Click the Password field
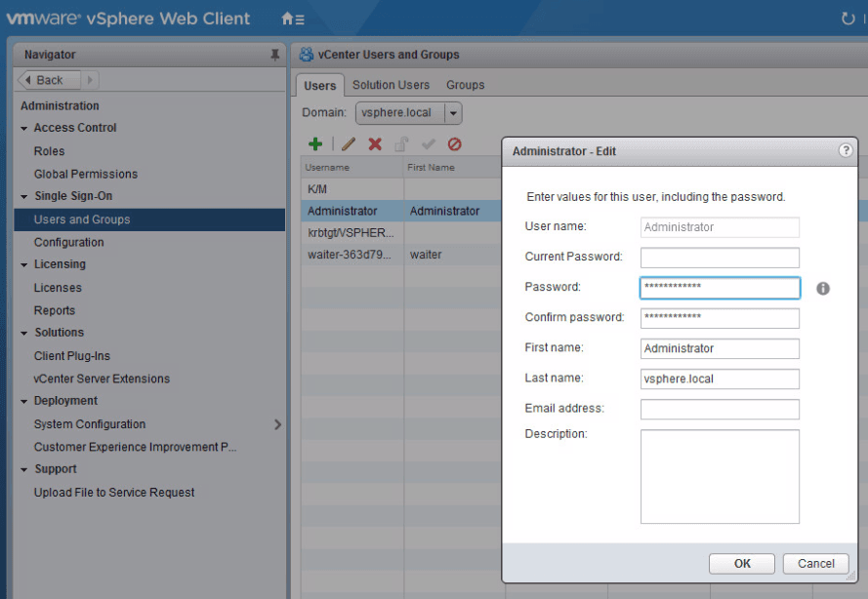The width and height of the screenshot is (868, 599). coord(720,288)
